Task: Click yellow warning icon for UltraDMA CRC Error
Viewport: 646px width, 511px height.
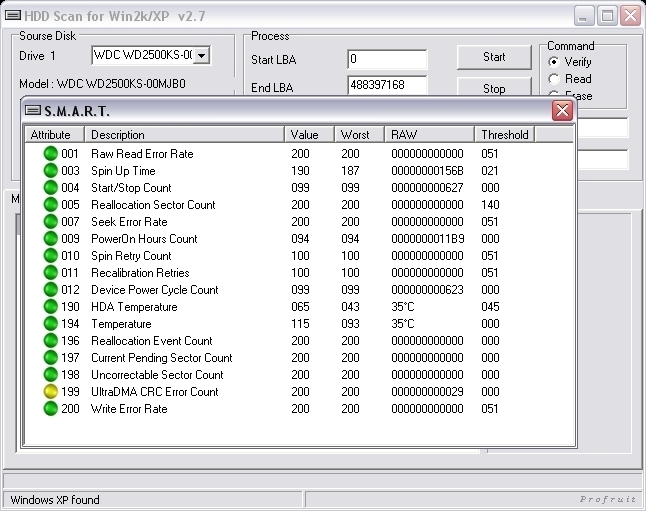Action: point(51,391)
